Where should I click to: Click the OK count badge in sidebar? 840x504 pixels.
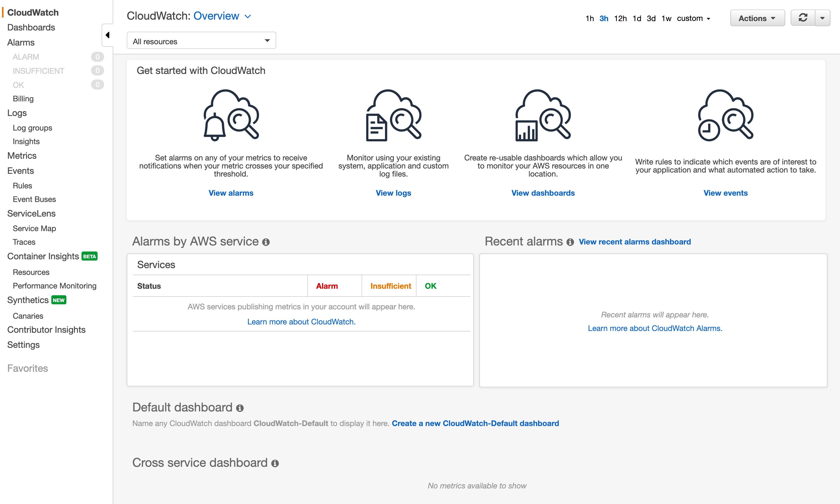coord(97,85)
